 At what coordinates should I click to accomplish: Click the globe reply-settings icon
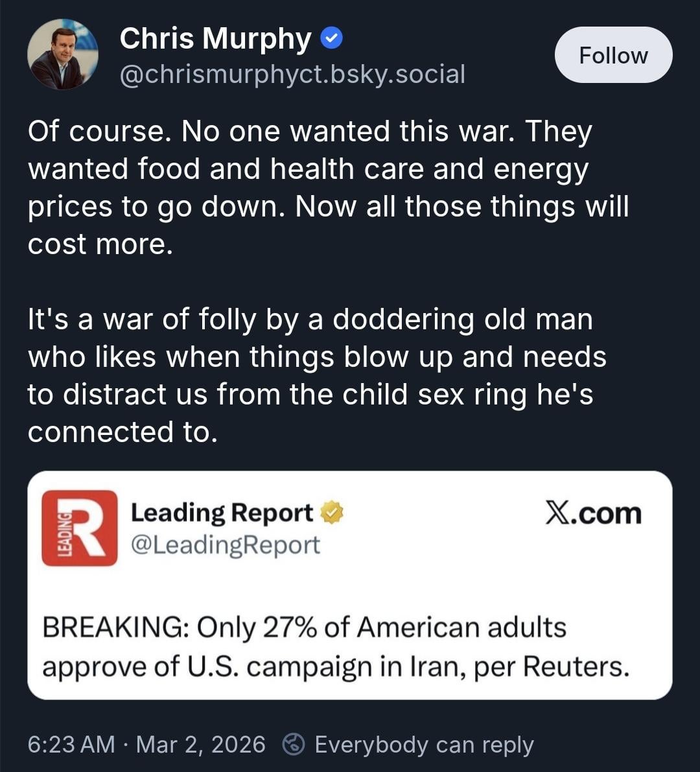pos(295,744)
